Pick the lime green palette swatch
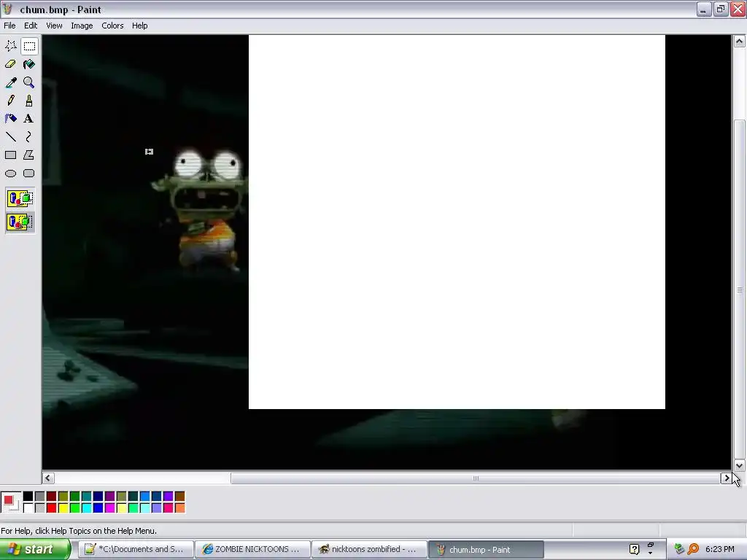 75,508
